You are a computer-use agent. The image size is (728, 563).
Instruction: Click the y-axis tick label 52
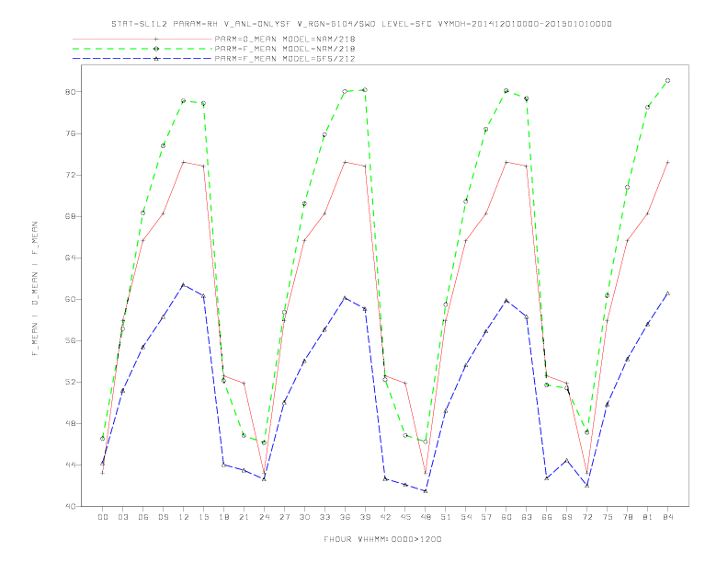click(71, 382)
